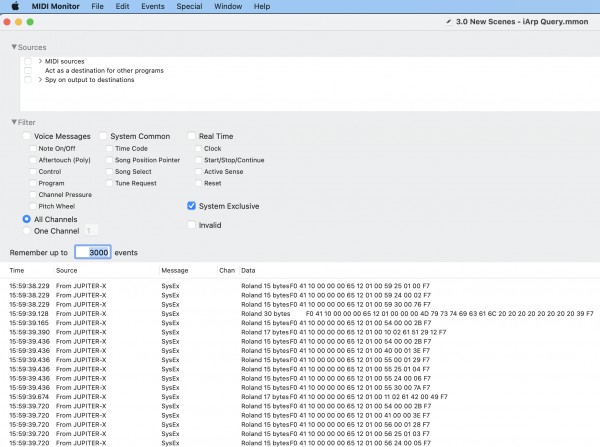Viewport: 600px width, 447px height.
Task: Open the Help menu
Action: pos(262,7)
